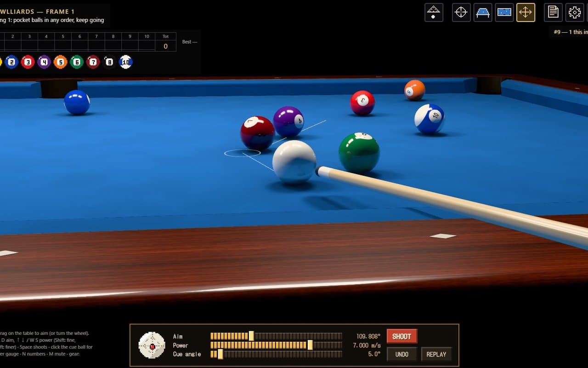Click the cue ball spin gauge
The image size is (588, 368).
152,345
